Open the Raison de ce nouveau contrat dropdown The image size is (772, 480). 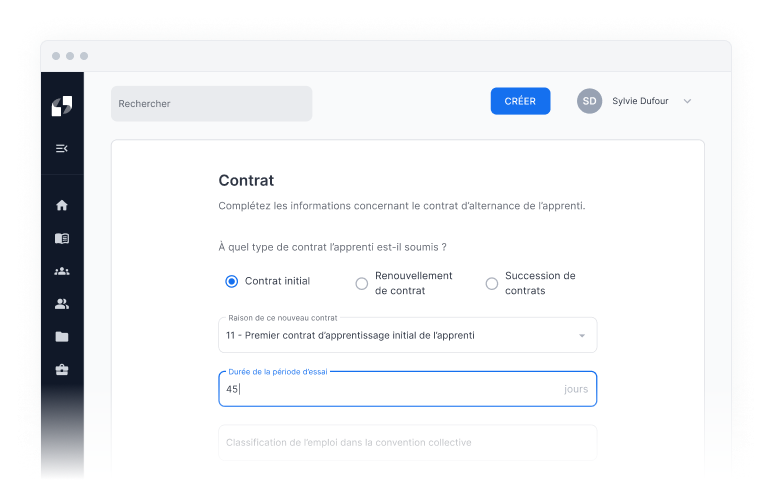pyautogui.click(x=407, y=335)
